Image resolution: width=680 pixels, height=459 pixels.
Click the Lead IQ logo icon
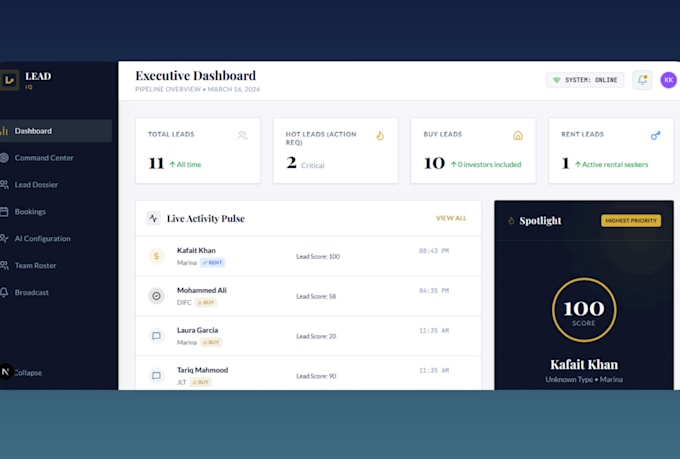[9, 80]
